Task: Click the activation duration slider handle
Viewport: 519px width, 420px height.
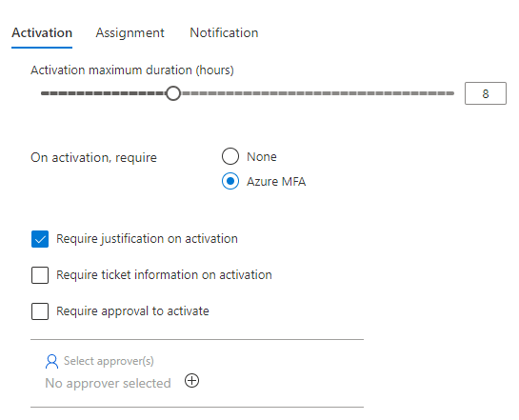Action: click(x=173, y=93)
